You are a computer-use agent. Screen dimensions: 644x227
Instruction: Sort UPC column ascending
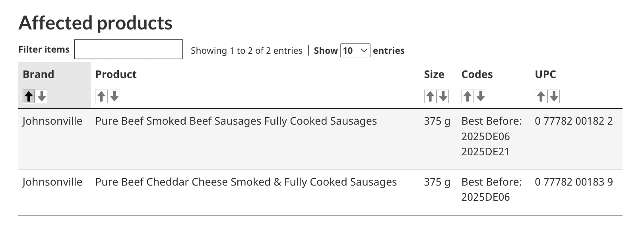click(541, 96)
